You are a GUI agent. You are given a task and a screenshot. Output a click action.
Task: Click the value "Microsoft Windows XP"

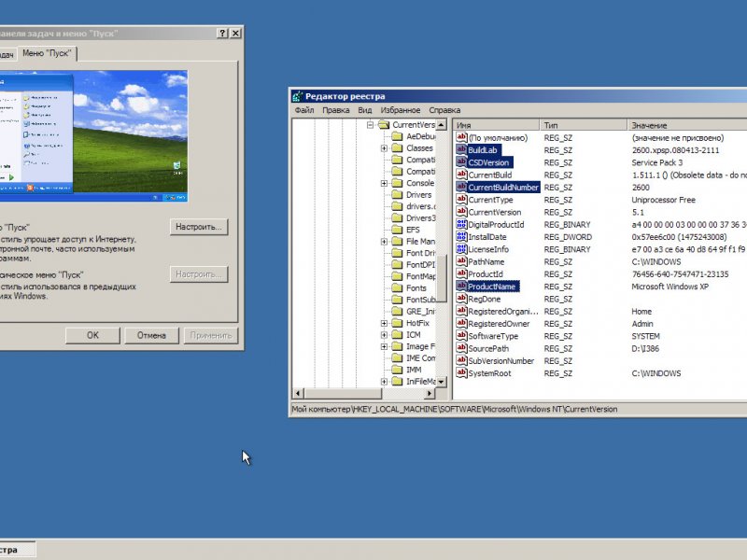669,287
